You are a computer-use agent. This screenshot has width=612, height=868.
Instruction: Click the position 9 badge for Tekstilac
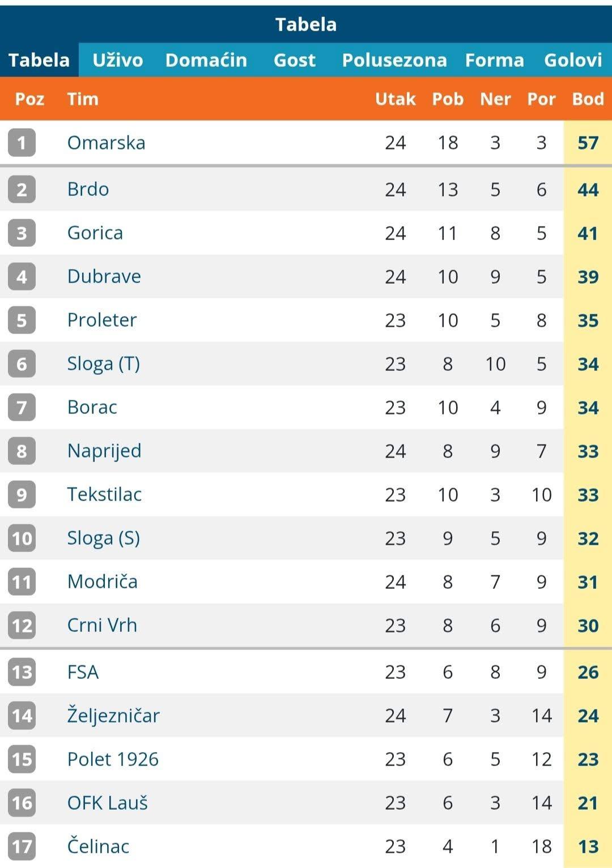[22, 494]
